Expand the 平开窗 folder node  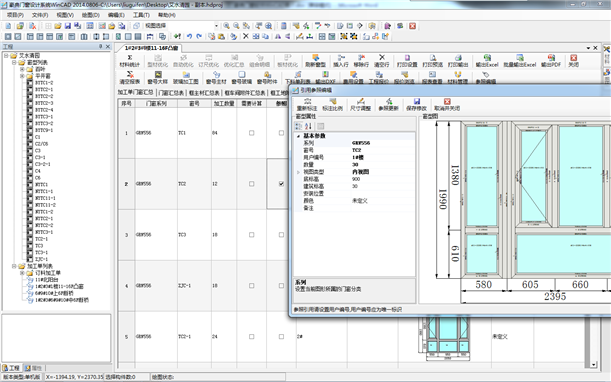tap(22, 76)
